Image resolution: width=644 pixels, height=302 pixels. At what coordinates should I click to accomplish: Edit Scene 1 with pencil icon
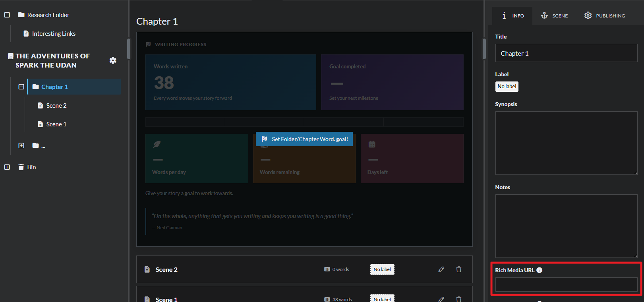(x=441, y=299)
